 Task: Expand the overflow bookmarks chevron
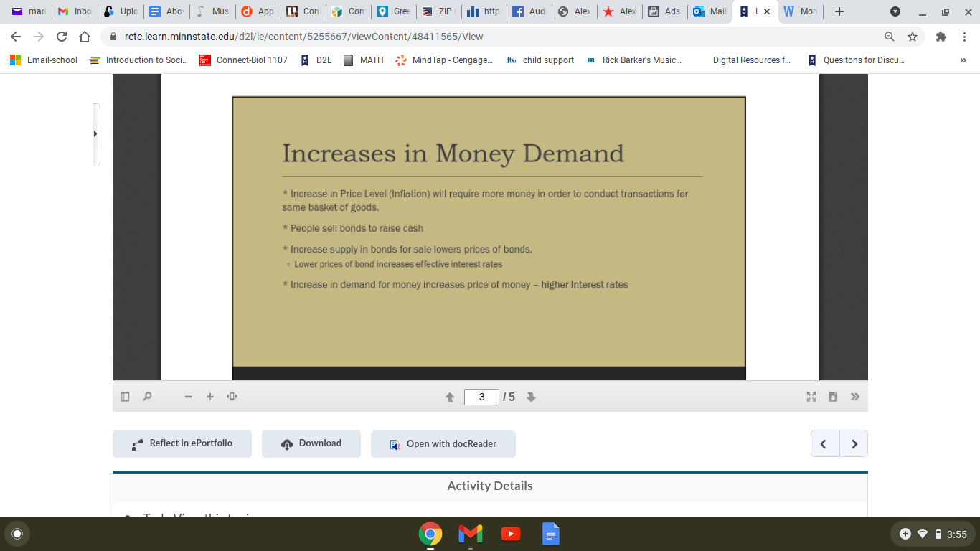point(964,60)
